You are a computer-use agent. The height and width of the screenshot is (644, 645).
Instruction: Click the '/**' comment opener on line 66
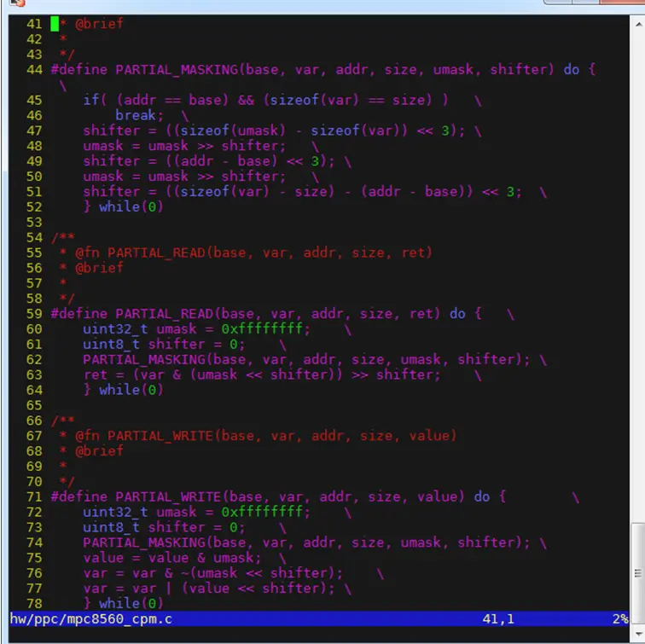click(62, 421)
